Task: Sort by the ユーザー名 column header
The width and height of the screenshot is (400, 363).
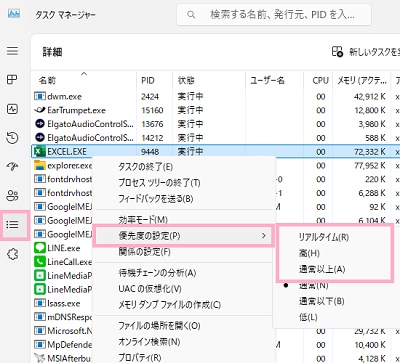Action: point(267,80)
